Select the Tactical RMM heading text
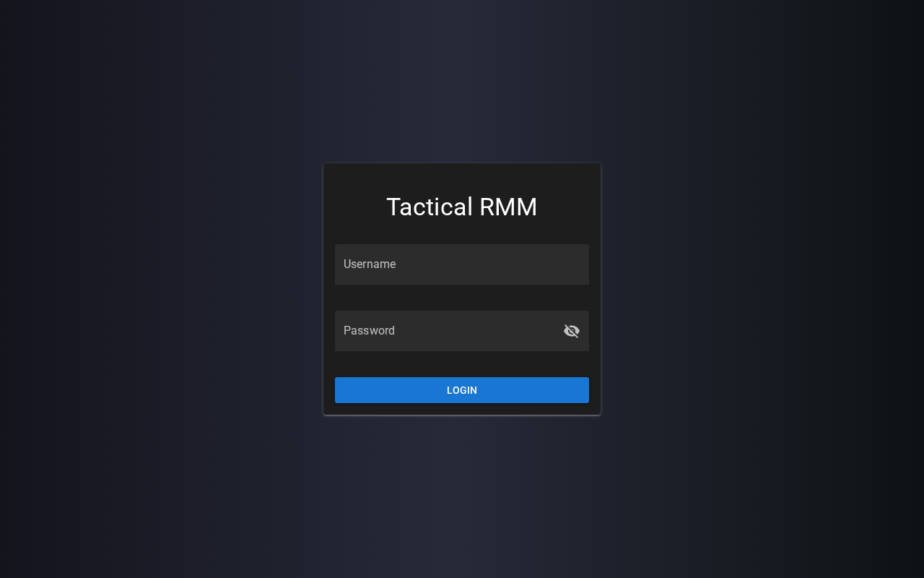The image size is (924, 578). 462,207
